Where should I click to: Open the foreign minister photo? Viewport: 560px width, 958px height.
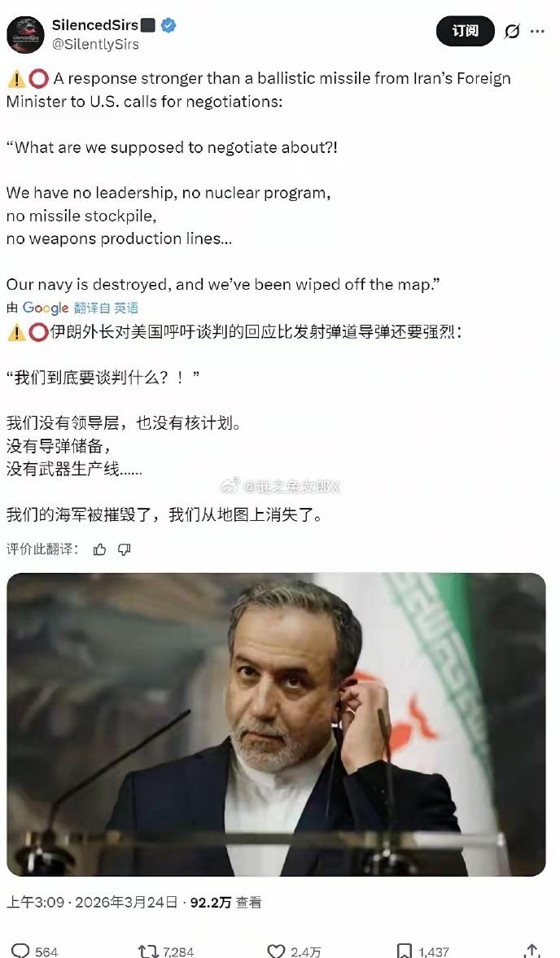(276, 724)
